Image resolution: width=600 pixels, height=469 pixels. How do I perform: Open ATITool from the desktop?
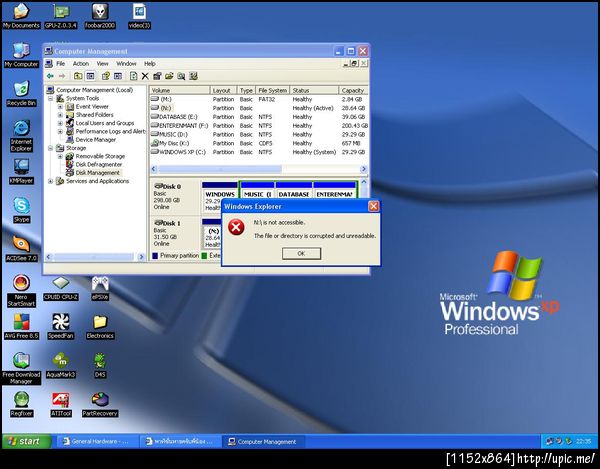click(x=61, y=404)
